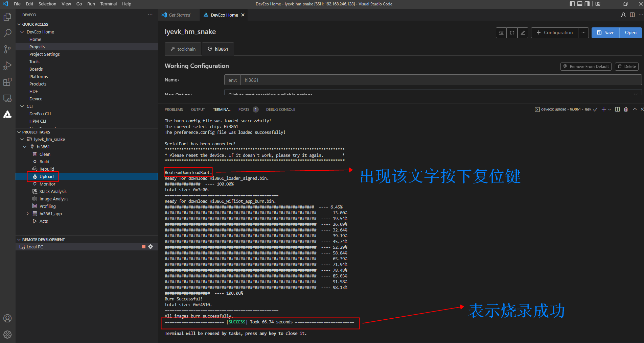
Task: Close the terminal panel
Action: (x=642, y=109)
